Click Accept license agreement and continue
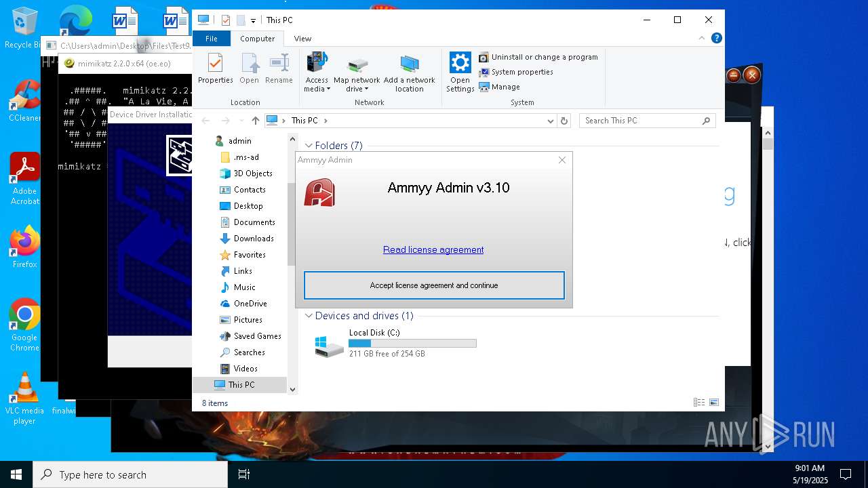Image resolution: width=868 pixels, height=488 pixels. click(x=434, y=285)
